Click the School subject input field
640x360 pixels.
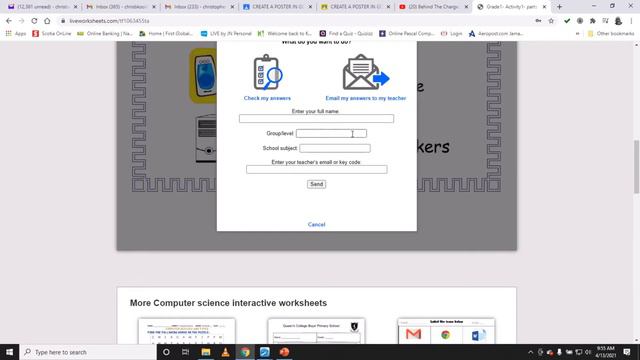pyautogui.click(x=335, y=148)
